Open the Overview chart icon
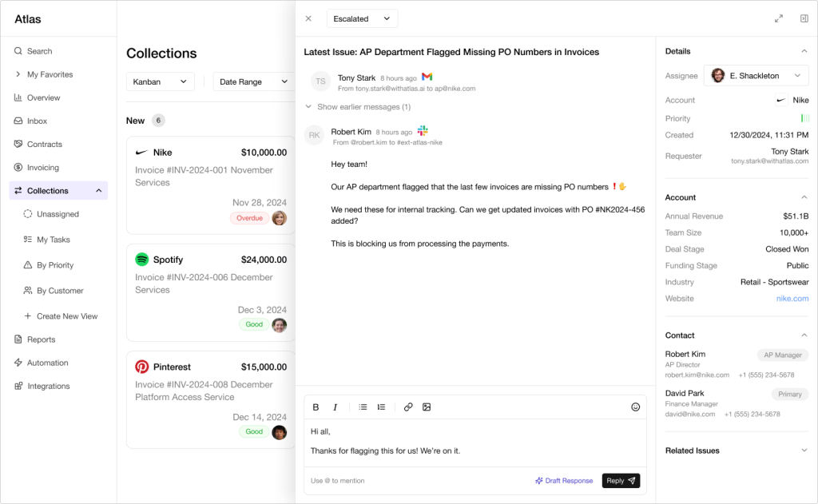 pos(18,97)
